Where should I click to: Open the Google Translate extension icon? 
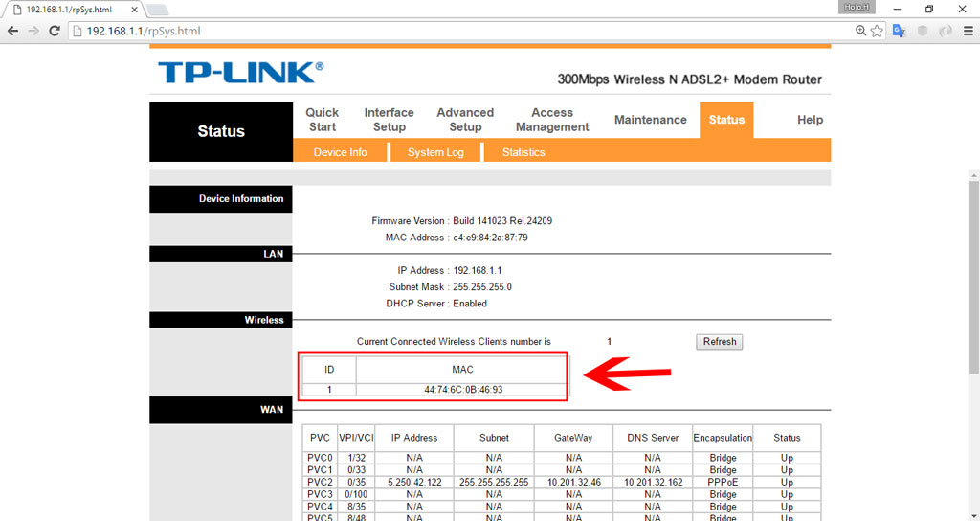point(900,31)
